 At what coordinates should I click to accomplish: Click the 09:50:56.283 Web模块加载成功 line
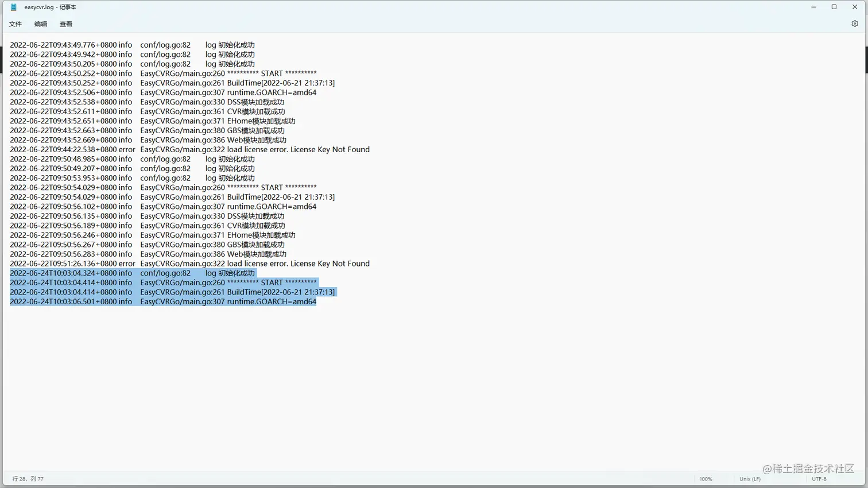tap(148, 254)
